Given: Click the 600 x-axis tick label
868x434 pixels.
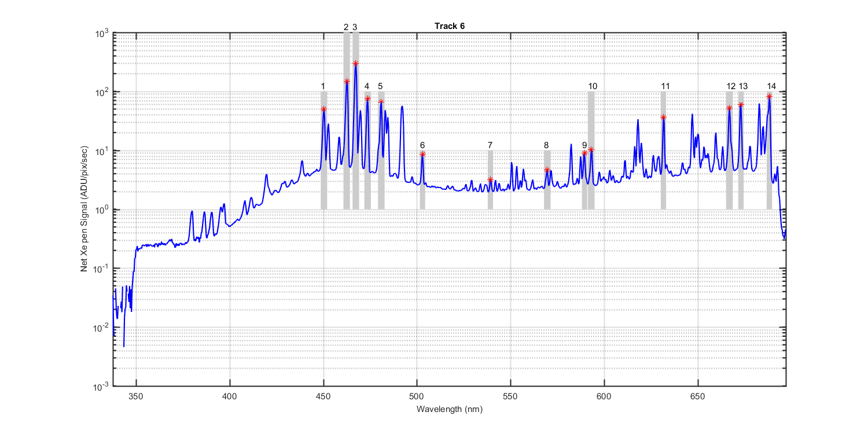Looking at the screenshot, I should click(604, 397).
